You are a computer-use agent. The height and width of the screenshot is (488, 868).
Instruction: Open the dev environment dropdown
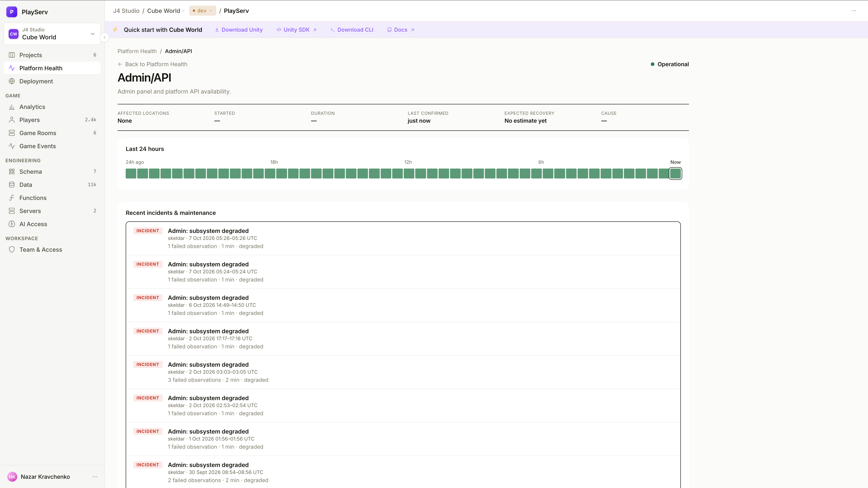(203, 11)
